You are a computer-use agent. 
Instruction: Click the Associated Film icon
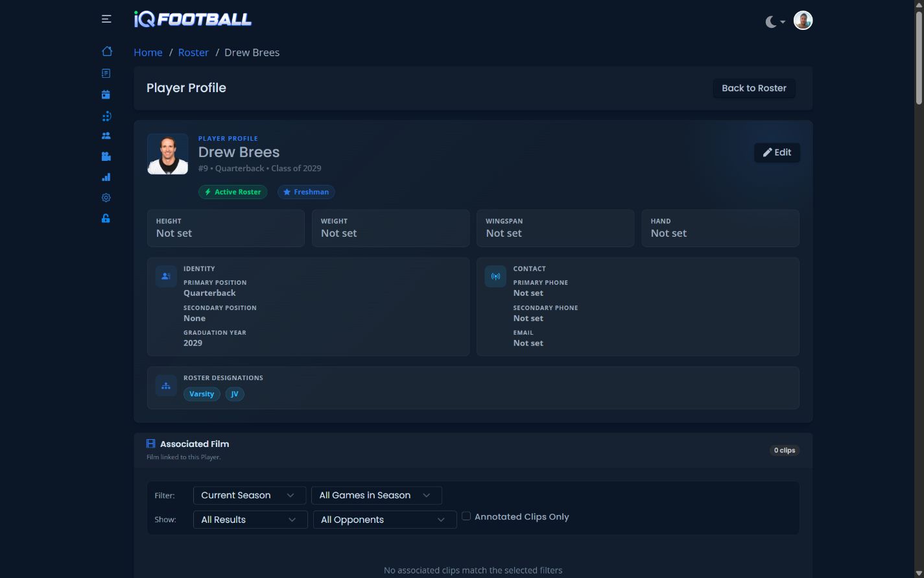pyautogui.click(x=151, y=444)
